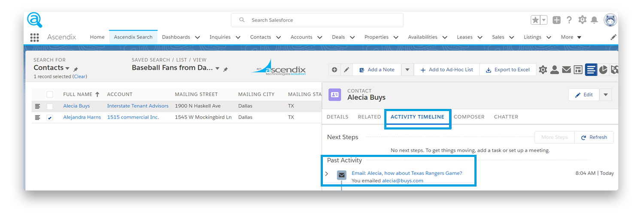Open the Sales tab

498,37
